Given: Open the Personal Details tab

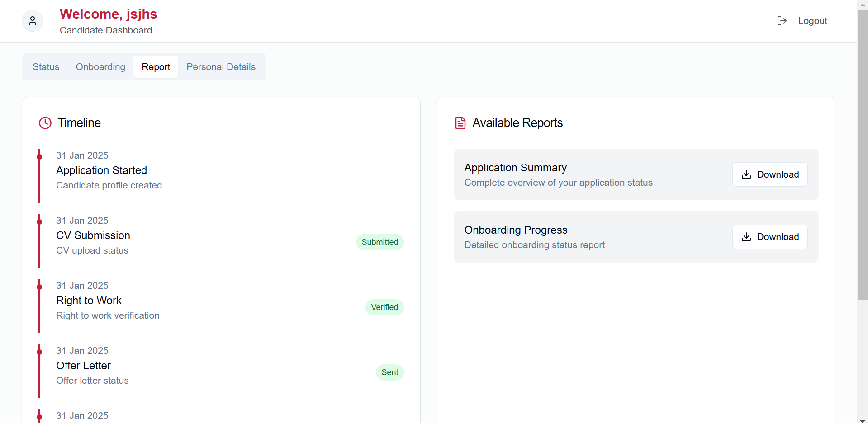Looking at the screenshot, I should [221, 67].
